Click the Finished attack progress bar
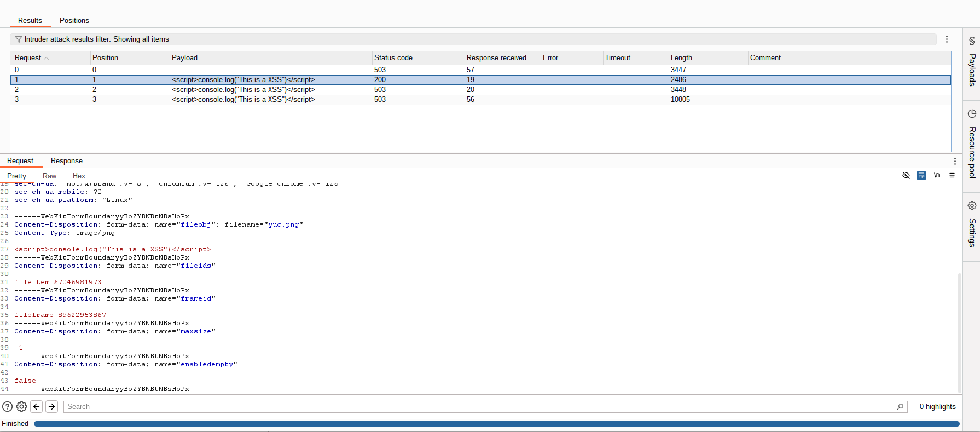This screenshot has height=432, width=980. (496, 424)
